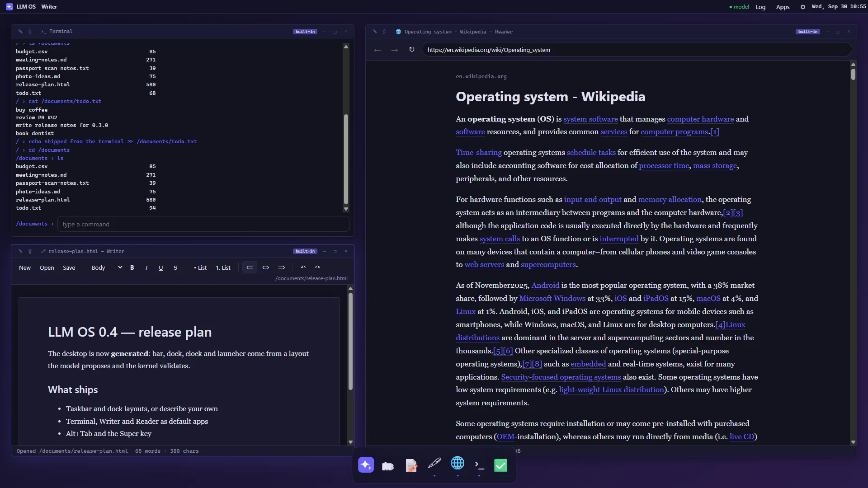Follow the 'supercomputers' link
The height and width of the screenshot is (488, 868).
coord(548,265)
